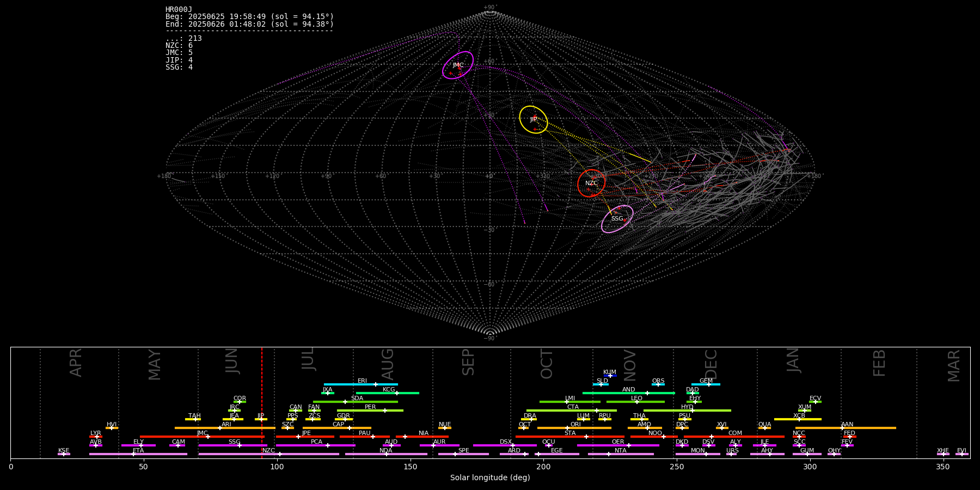Select the EVI shower marker

coord(962,454)
